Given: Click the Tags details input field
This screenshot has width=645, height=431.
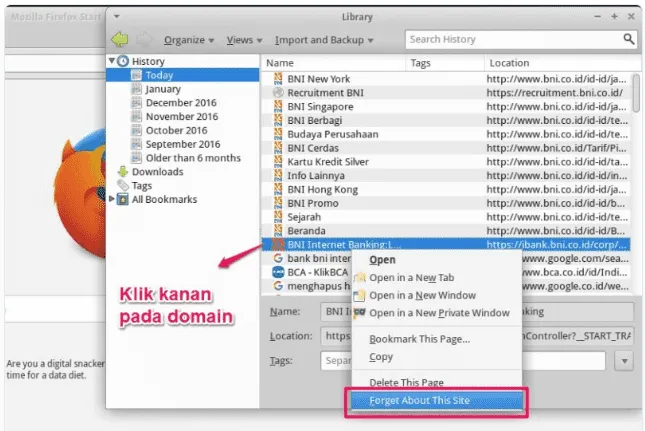Looking at the screenshot, I should (x=463, y=361).
